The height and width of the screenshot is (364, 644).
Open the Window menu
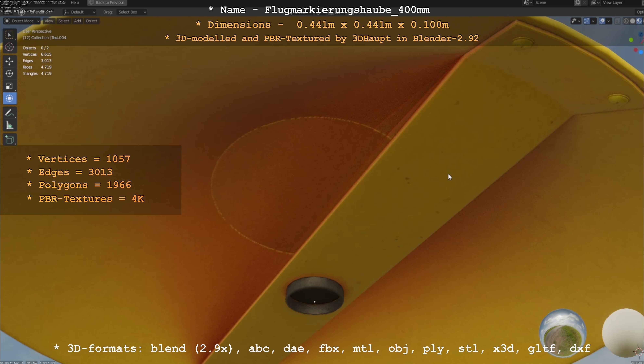click(58, 2)
